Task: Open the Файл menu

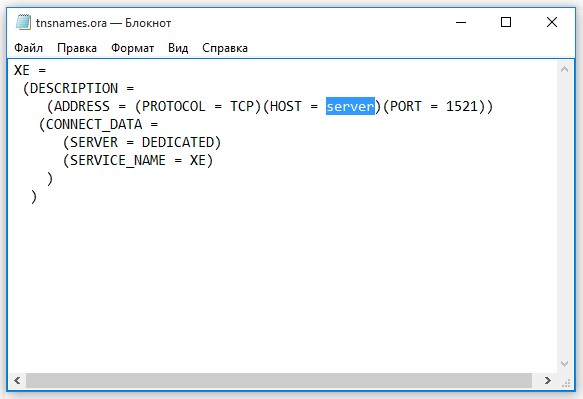Action: [29, 48]
